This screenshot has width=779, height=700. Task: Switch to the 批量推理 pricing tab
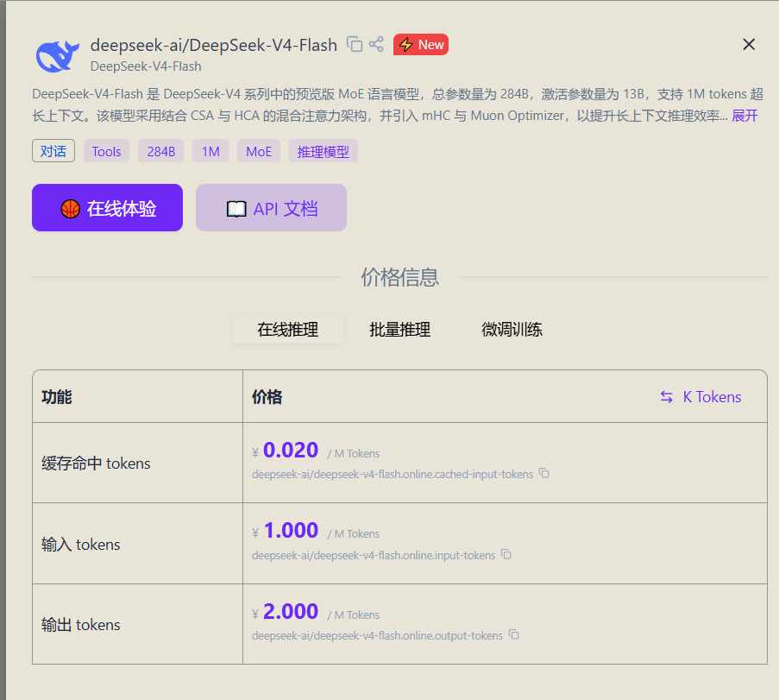[x=400, y=329]
